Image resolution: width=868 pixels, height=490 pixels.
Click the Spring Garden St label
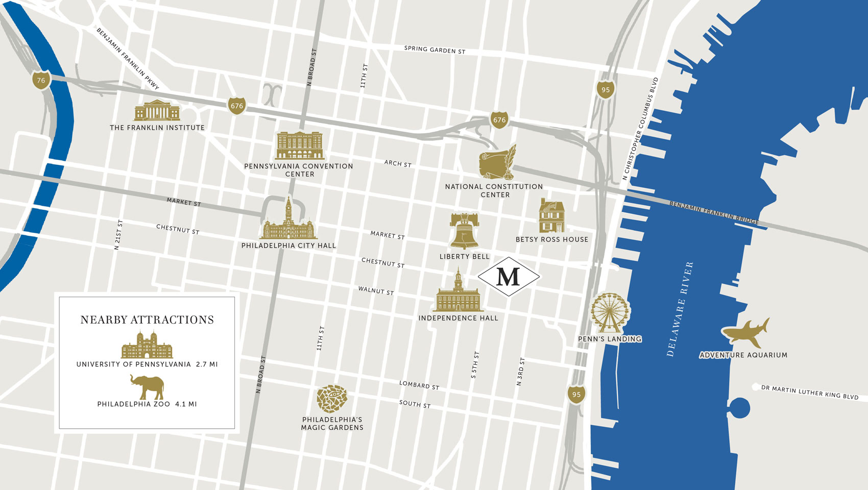tap(435, 50)
